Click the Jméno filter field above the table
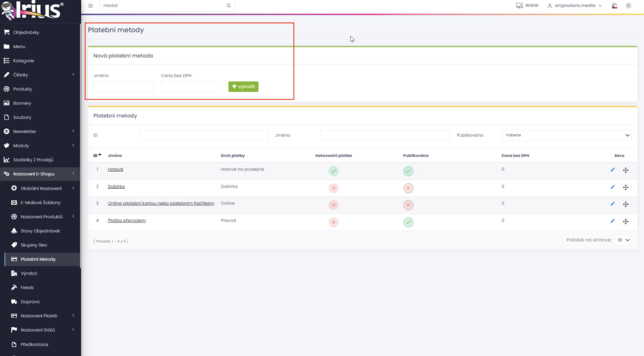Viewport: 644px width, 356px height. (385, 135)
